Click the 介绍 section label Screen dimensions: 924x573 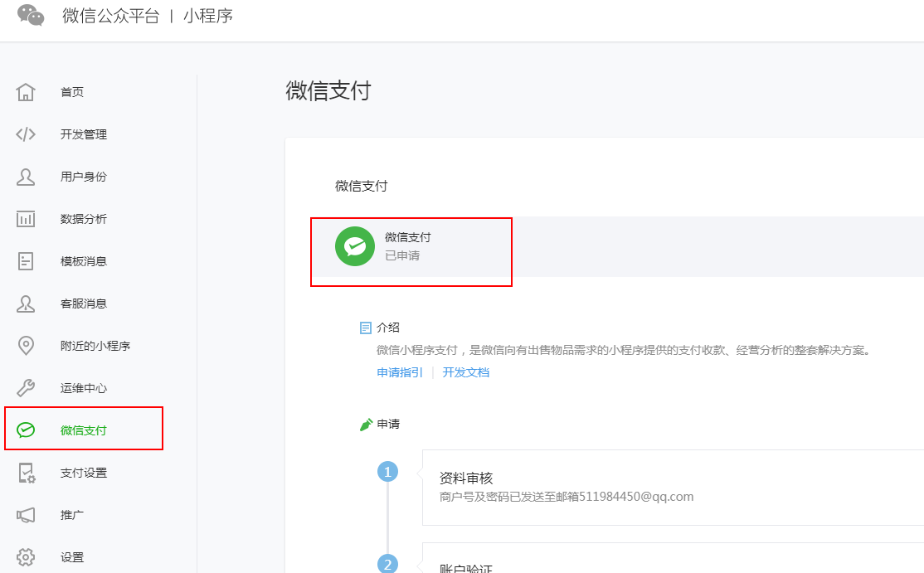[388, 328]
